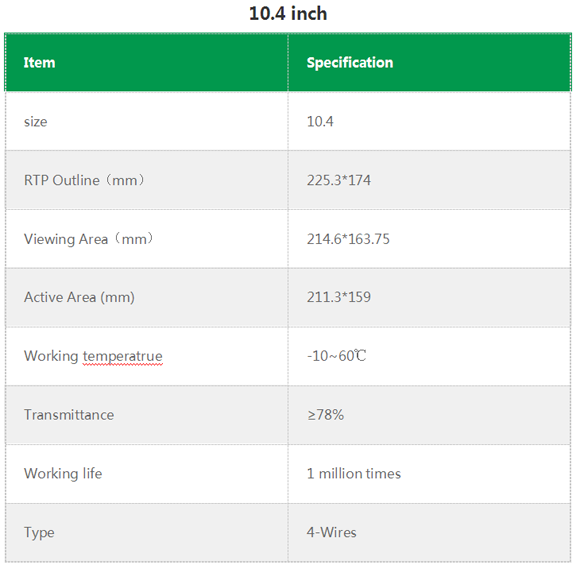This screenshot has width=577, height=569.
Task: Select the 'Viewing Area (mm)' label
Action: pyautogui.click(x=88, y=239)
